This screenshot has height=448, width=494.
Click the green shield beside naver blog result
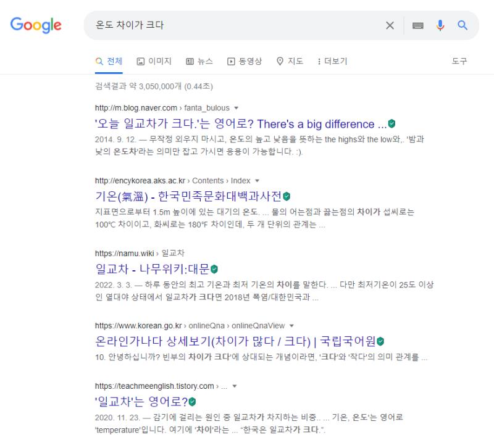[391, 124]
